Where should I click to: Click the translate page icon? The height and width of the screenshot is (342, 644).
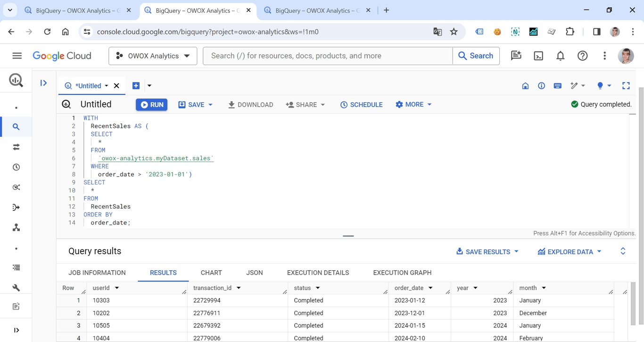click(x=438, y=32)
